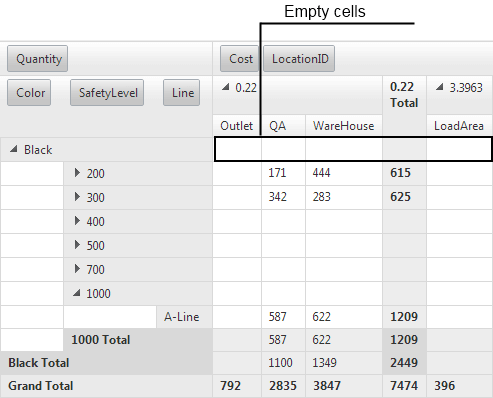This screenshot has height=398, width=493.
Task: Click the SafetyLevel field button
Action: 107,92
